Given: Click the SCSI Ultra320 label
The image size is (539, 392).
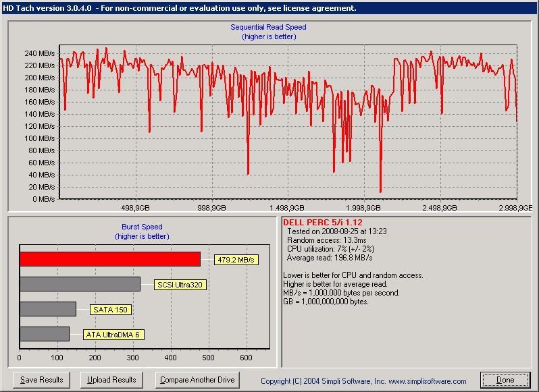Looking at the screenshot, I should pyautogui.click(x=180, y=285).
